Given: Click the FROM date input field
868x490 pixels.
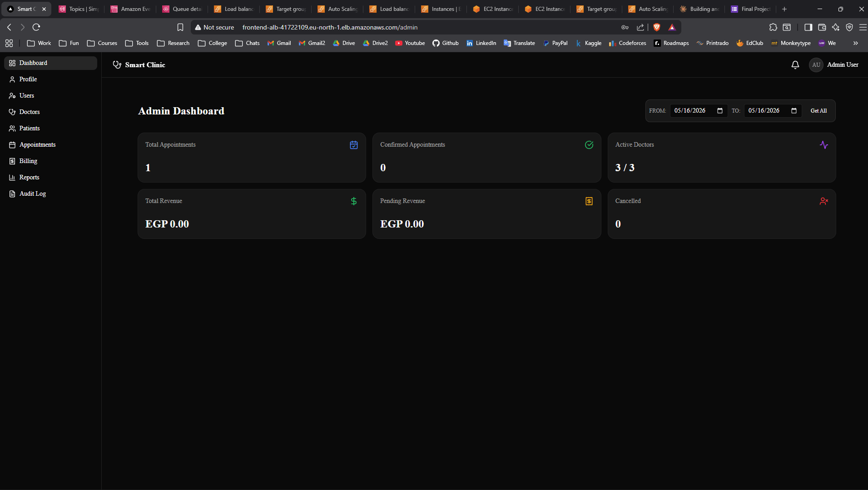Looking at the screenshot, I should (699, 111).
